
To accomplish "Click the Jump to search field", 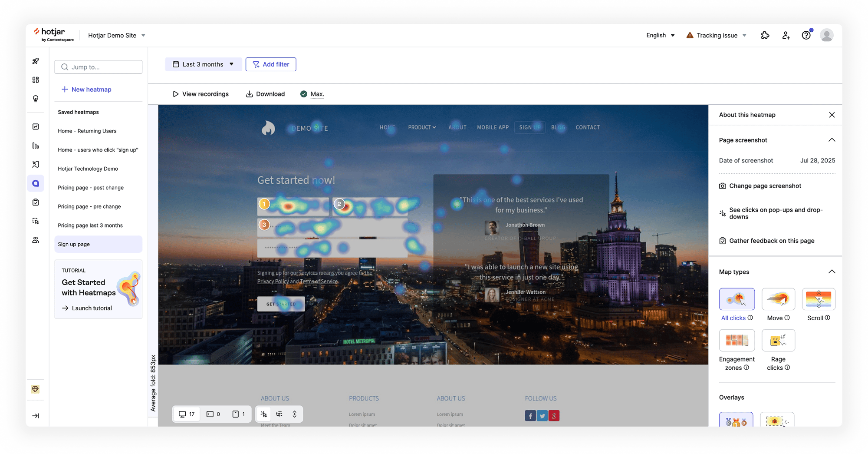I will 99,67.
